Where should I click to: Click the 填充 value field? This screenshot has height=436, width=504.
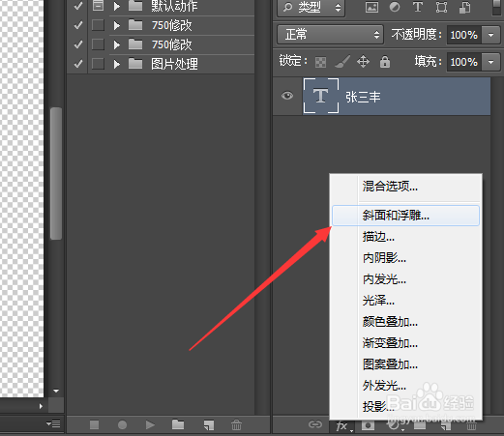click(464, 62)
